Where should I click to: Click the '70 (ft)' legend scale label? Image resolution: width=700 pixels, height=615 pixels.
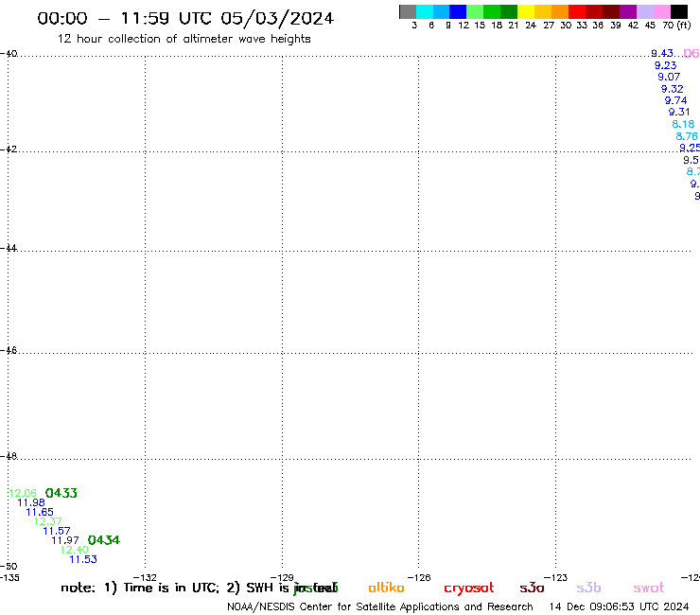coord(677,26)
